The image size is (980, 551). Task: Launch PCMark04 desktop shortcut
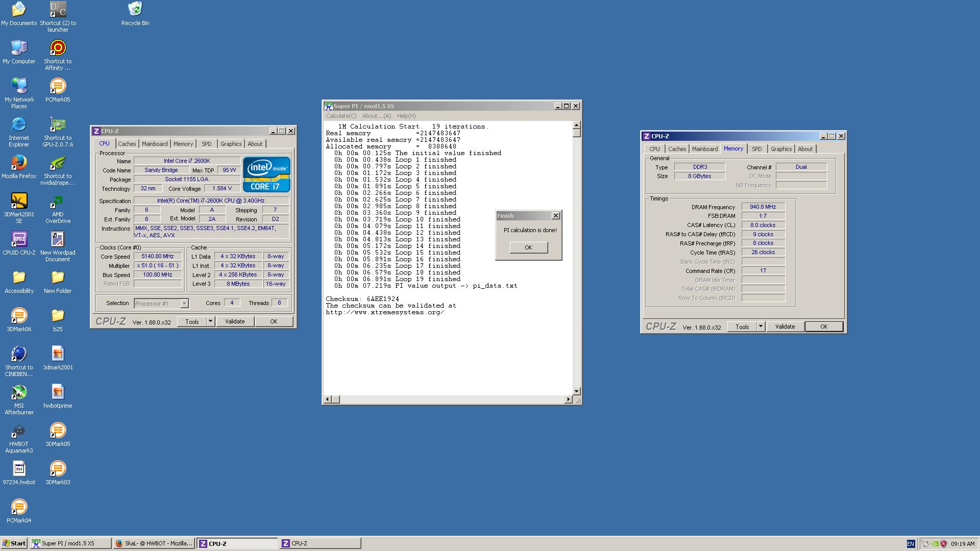(x=19, y=511)
